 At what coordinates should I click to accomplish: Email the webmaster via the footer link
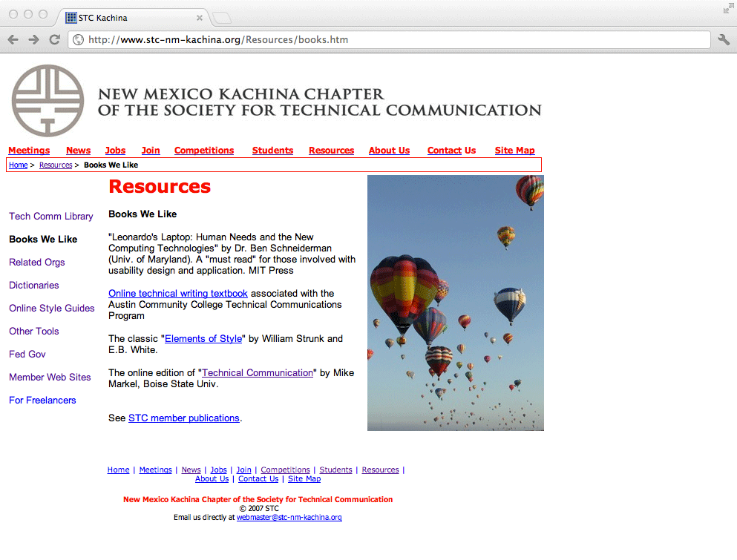click(289, 518)
